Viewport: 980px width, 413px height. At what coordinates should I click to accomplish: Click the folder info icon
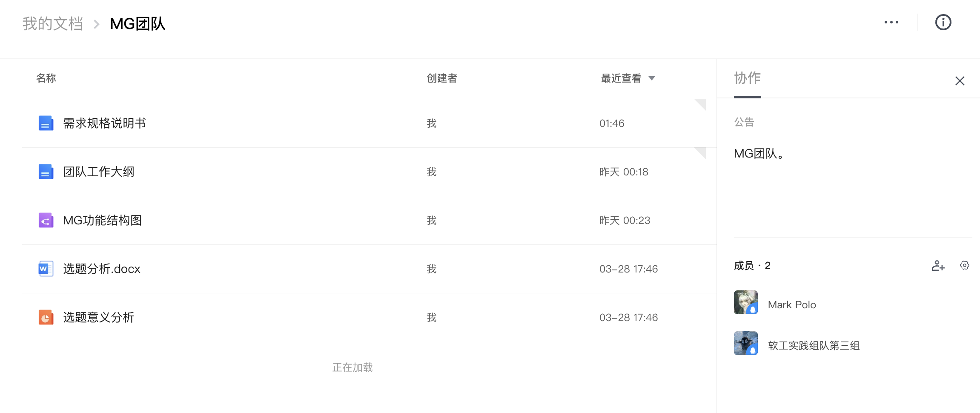943,22
